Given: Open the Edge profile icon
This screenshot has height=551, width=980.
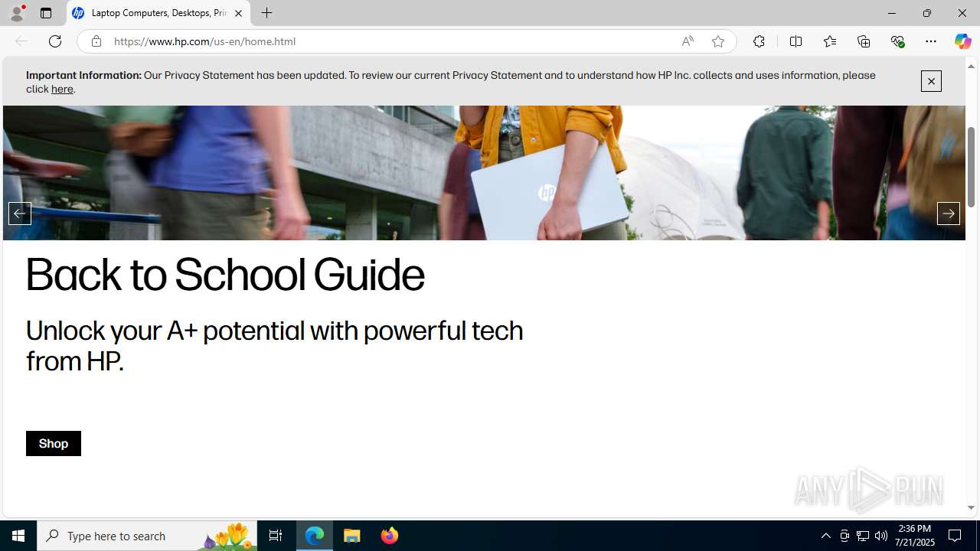Looking at the screenshot, I should pyautogui.click(x=17, y=13).
